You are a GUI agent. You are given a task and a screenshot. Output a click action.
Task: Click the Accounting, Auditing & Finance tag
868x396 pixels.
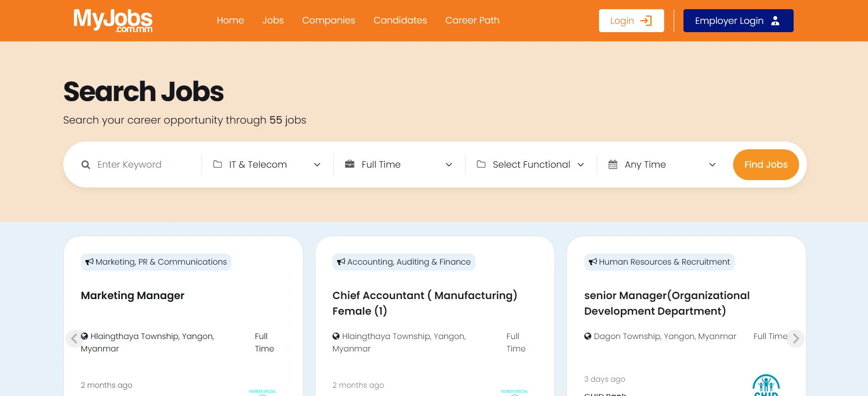click(404, 262)
